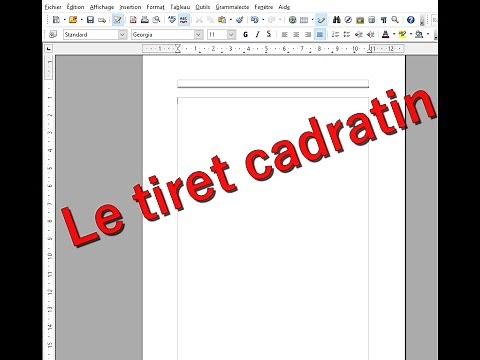This screenshot has width=480, height=360.
Task: Align text right
Action: point(308,34)
